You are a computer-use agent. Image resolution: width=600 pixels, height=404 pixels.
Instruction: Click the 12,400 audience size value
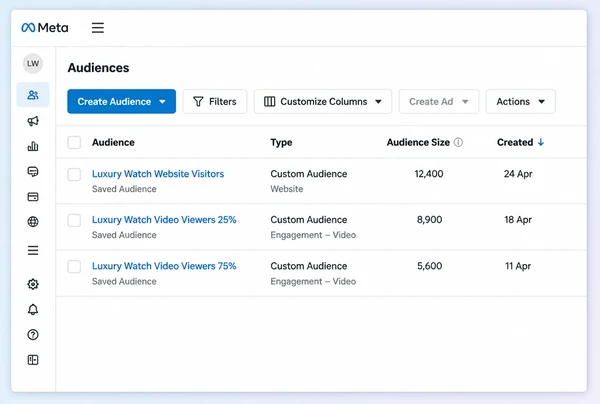point(429,174)
